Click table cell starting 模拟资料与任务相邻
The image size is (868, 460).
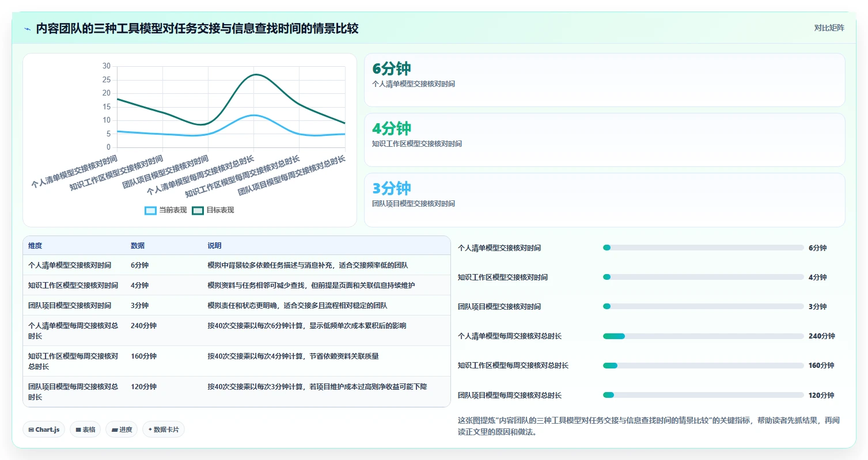point(312,286)
